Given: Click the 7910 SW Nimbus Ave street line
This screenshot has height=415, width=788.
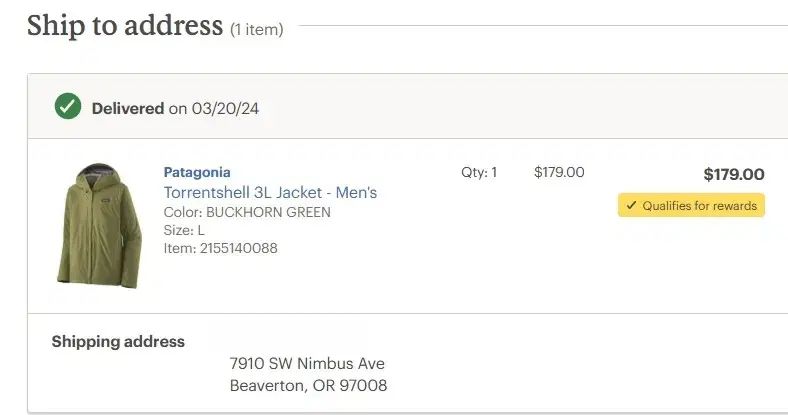Looking at the screenshot, I should (x=307, y=363).
